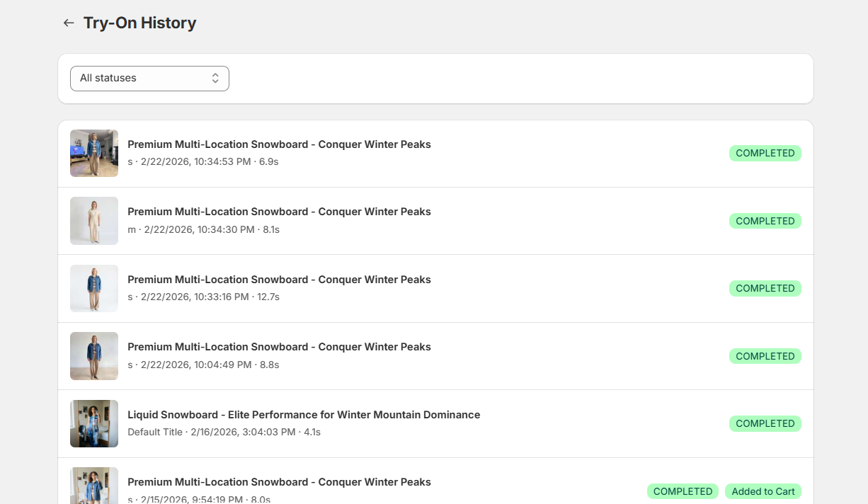The image size is (868, 504).
Task: Click the 10:33:16 PM try-on result image
Action: 94,288
